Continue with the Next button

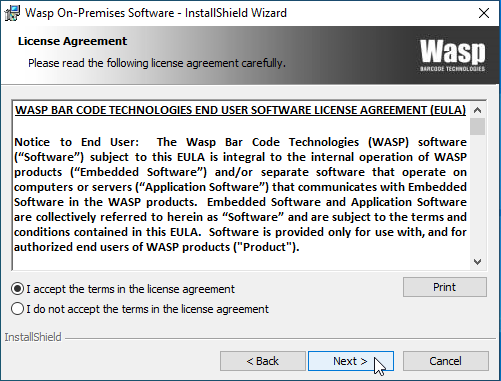[x=351, y=361]
